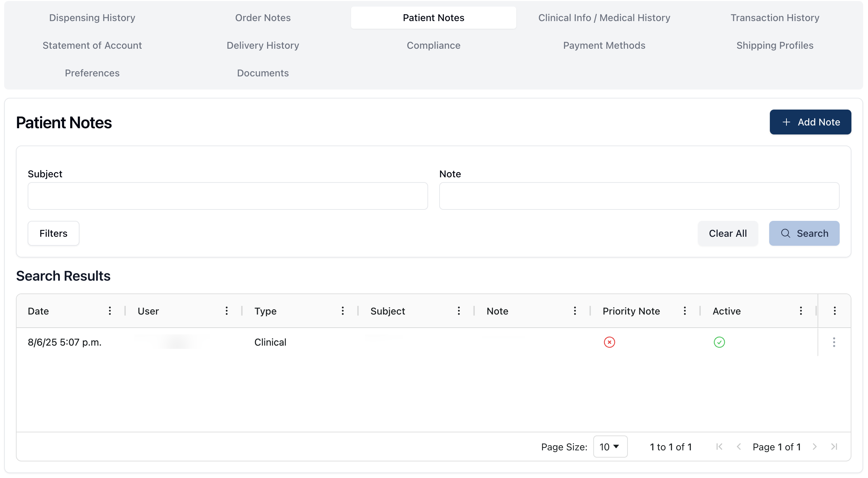Open the Priority Note column options menu
This screenshot has height=478, width=868.
coord(685,311)
